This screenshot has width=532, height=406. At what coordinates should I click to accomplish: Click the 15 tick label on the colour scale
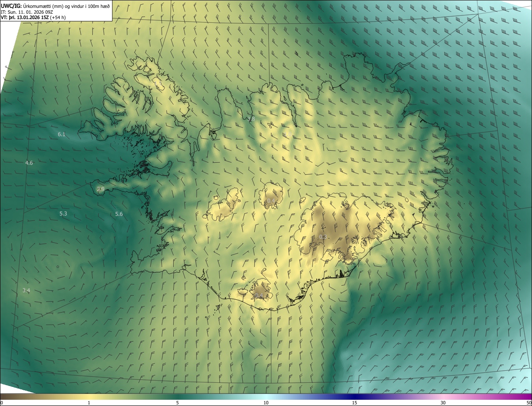click(x=355, y=403)
